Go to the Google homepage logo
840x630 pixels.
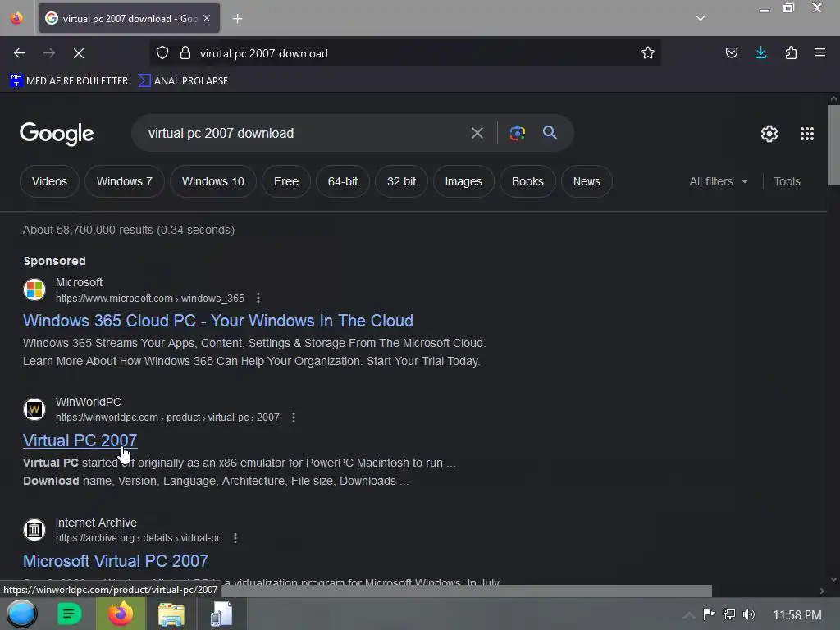[57, 134]
